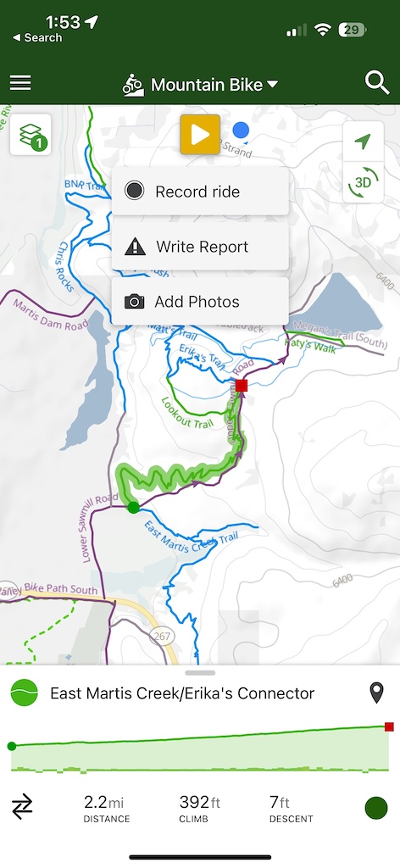This screenshot has width=400, height=868.
Task: Tap the green start point on map
Action: point(133,507)
